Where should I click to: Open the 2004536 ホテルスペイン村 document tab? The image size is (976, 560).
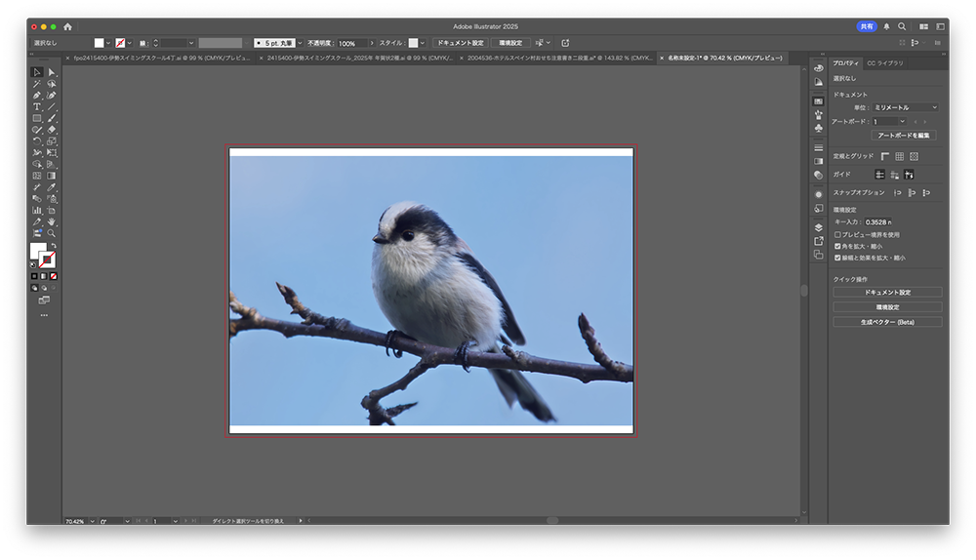[x=559, y=58]
